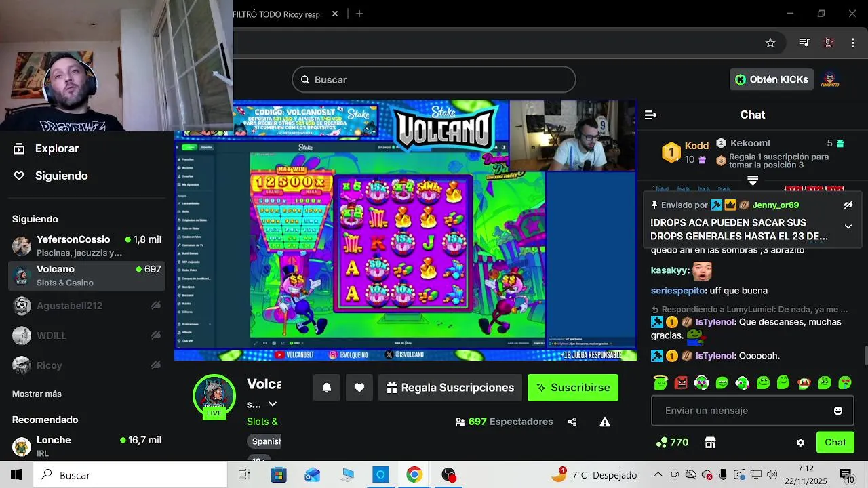
Task: Focus the Buscar search field on Kick
Action: [x=434, y=79]
